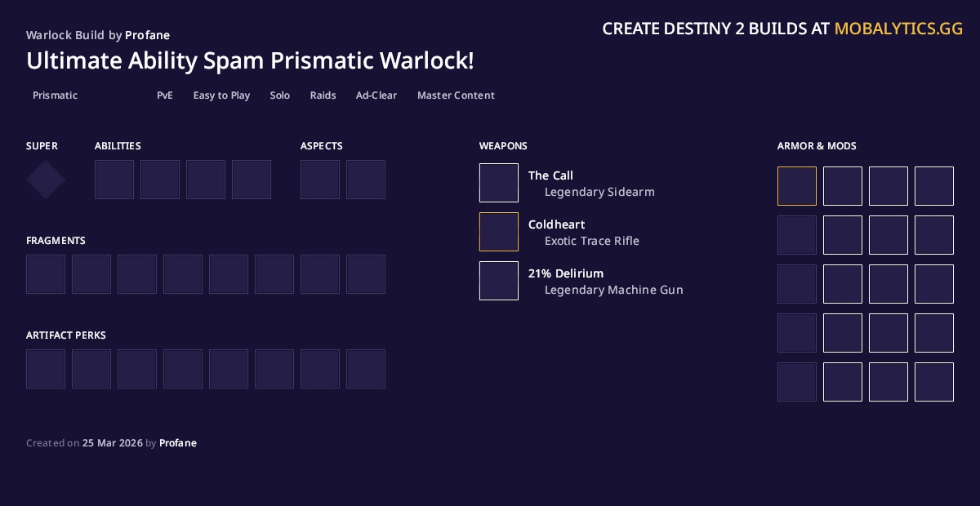Select the 21% Delirium weapon icon
Screen dimensions: 980x506
[x=499, y=281]
